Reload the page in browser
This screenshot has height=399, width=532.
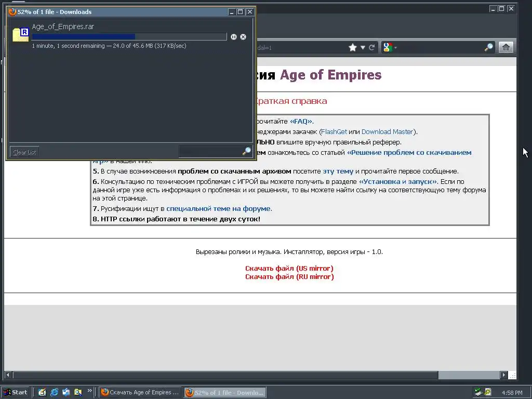[372, 47]
